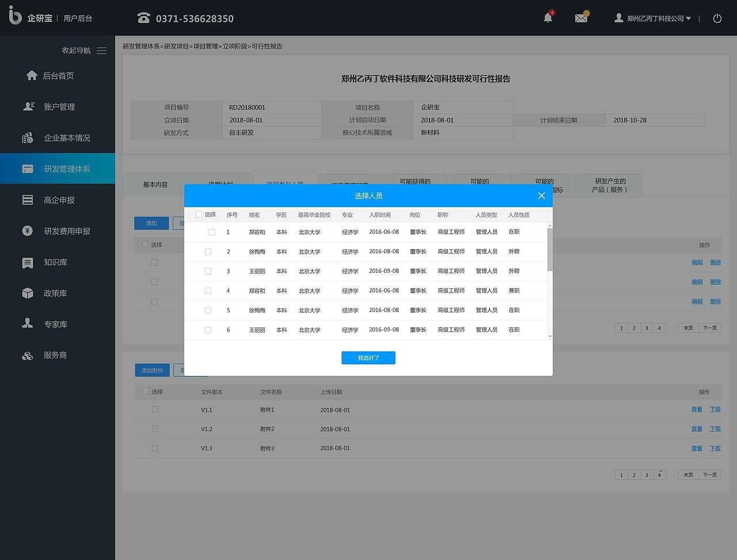Tick the select-all checkbox in 选择人员 header
The height and width of the screenshot is (560, 737).
click(x=199, y=215)
